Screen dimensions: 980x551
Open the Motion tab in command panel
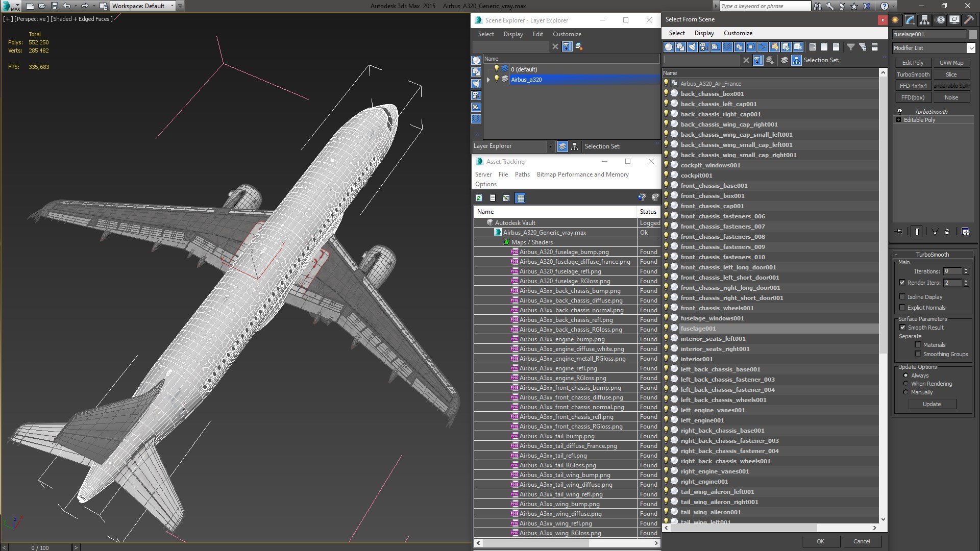pyautogui.click(x=940, y=20)
